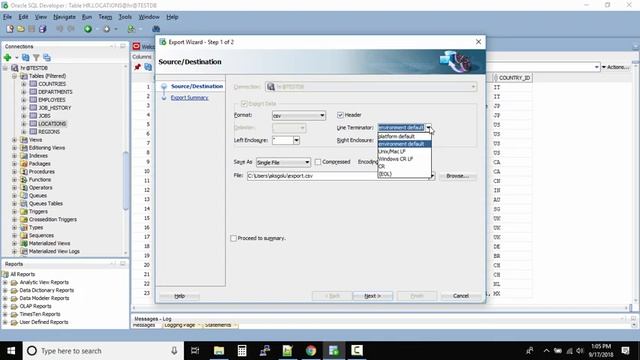Click the Connections tree vertical scrollbar
Screen dimensions: 640x360
coord(126,180)
